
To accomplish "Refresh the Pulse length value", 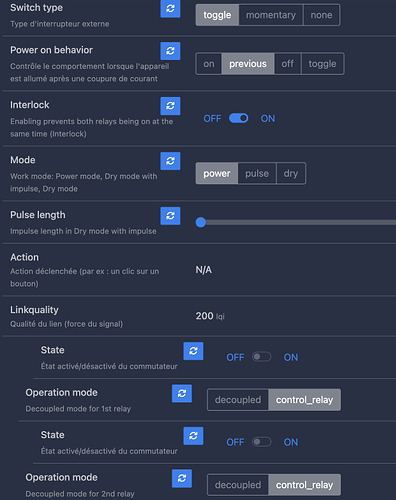I will [170, 216].
